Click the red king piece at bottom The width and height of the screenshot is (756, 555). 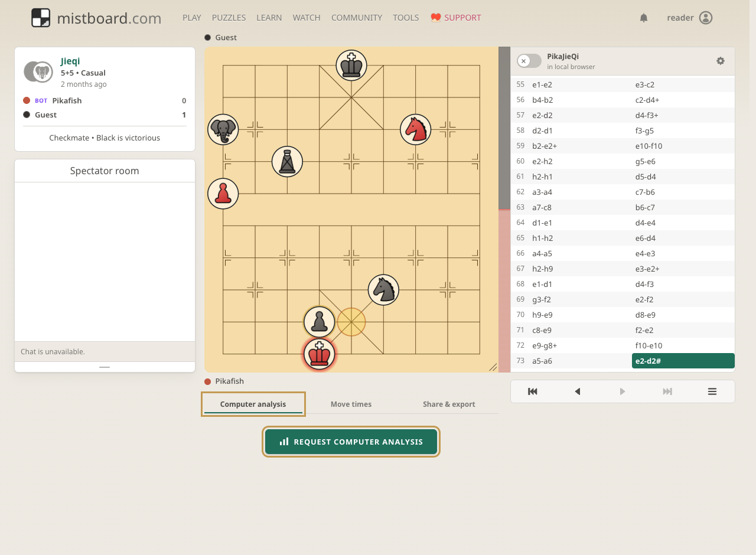click(x=320, y=354)
